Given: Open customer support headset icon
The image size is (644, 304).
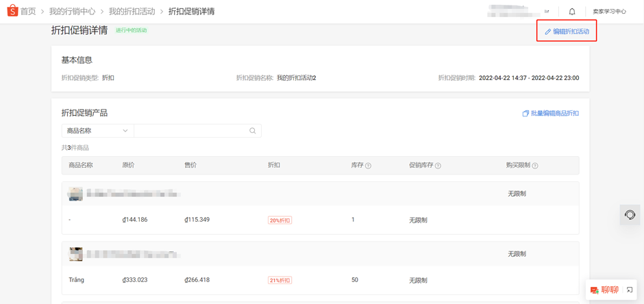Looking at the screenshot, I should coord(630,215).
